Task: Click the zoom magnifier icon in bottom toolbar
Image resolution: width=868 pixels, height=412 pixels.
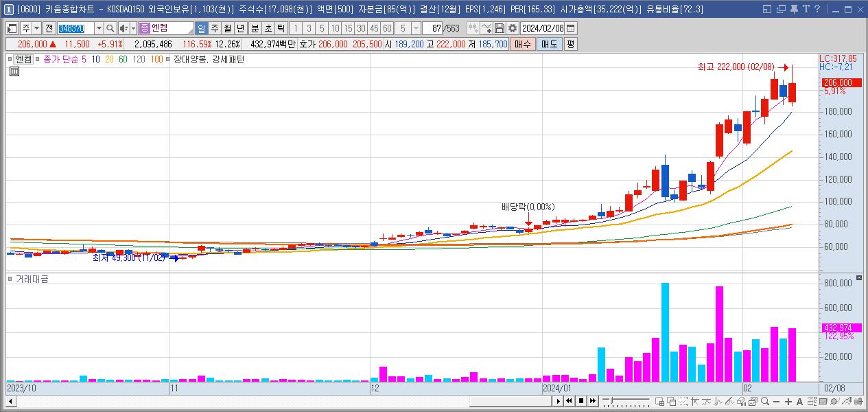Action: coord(765,401)
